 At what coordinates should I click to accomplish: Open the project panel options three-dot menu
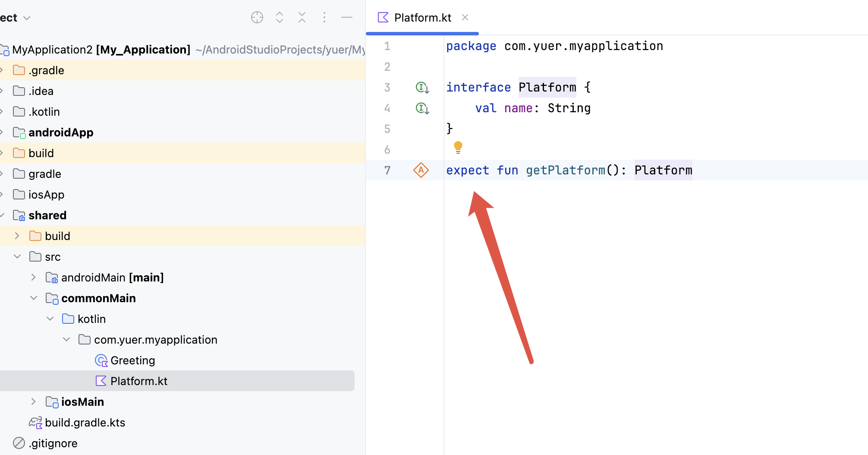[x=324, y=17]
